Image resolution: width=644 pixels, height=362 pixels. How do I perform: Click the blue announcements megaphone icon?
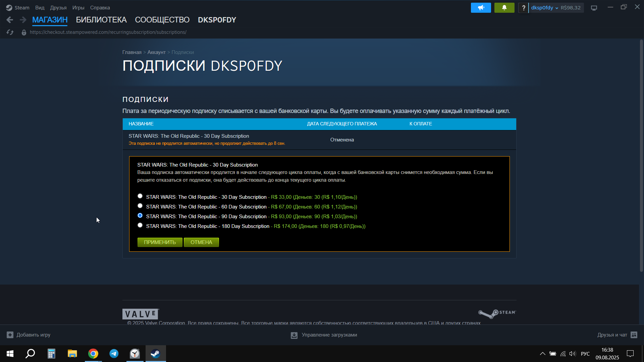coord(481,8)
